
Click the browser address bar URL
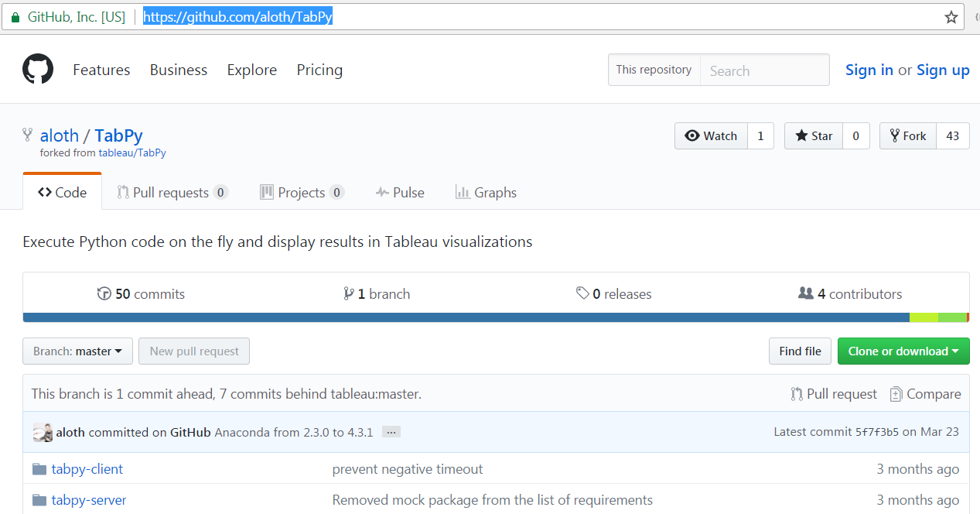click(x=238, y=17)
